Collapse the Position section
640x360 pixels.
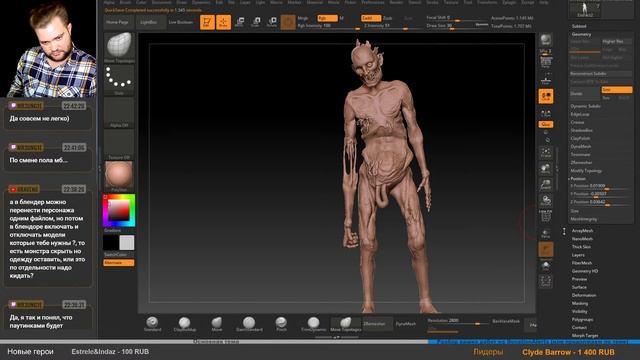coord(578,179)
